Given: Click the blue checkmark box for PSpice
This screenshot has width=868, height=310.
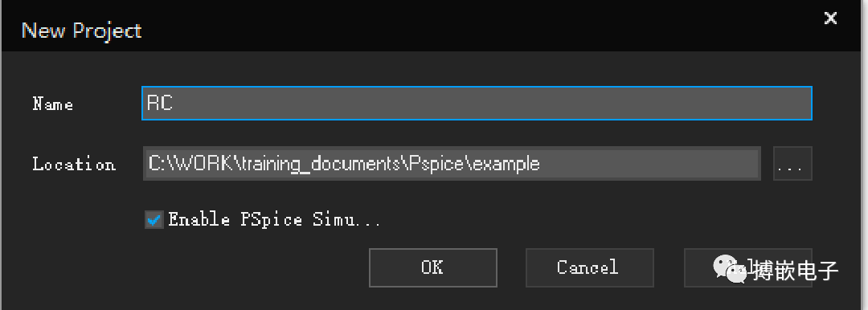Looking at the screenshot, I should (154, 219).
